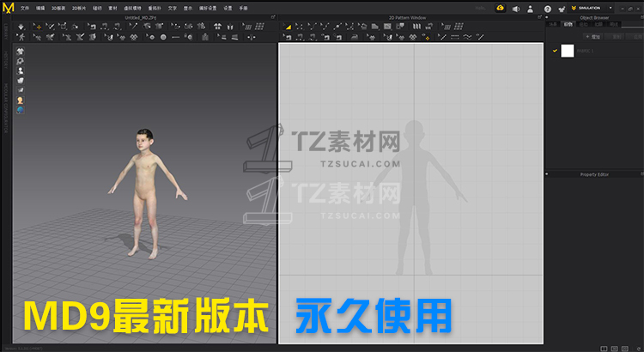Click the yellow cloud icon in header
644x352 pixels.
(501, 9)
